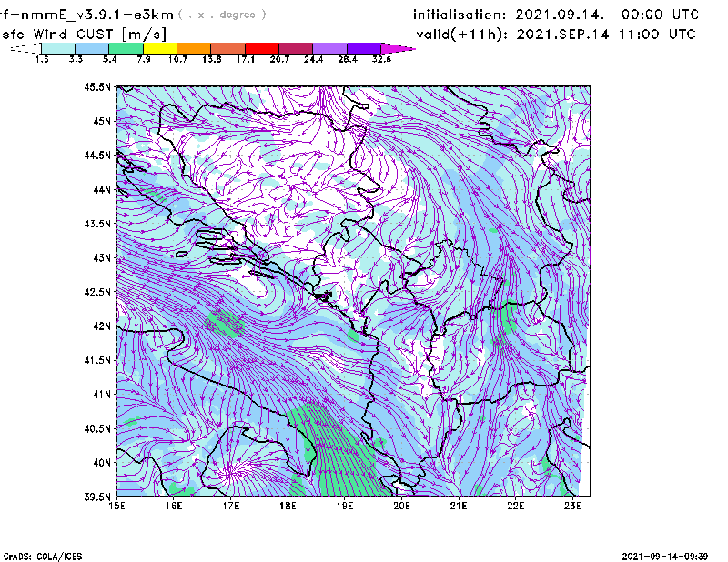Viewport: 728px width, 562px height.
Task: Click the 23E longitude label
Action: point(572,506)
